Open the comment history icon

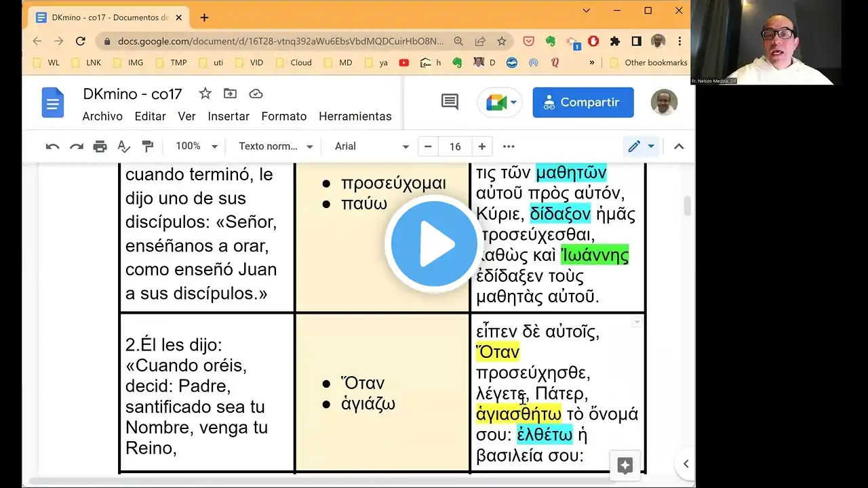[x=449, y=102]
